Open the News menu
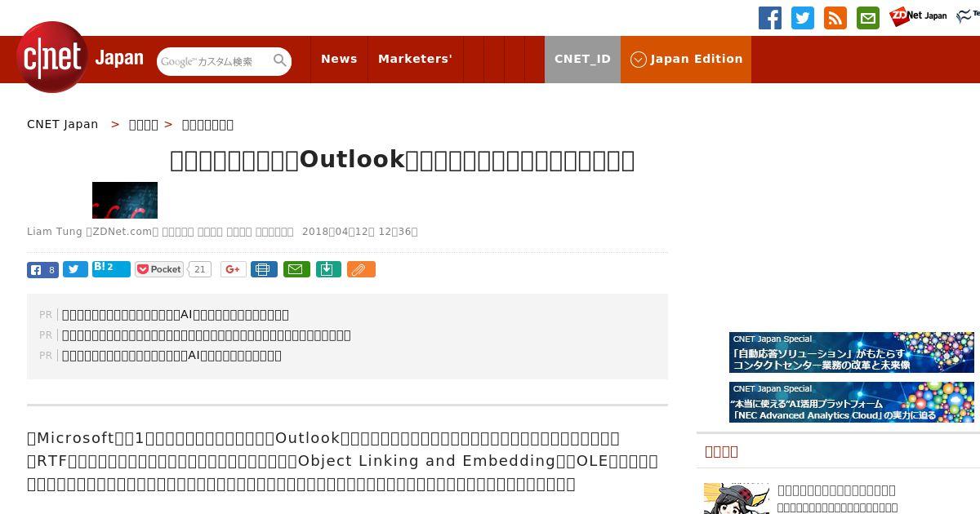 [x=339, y=59]
